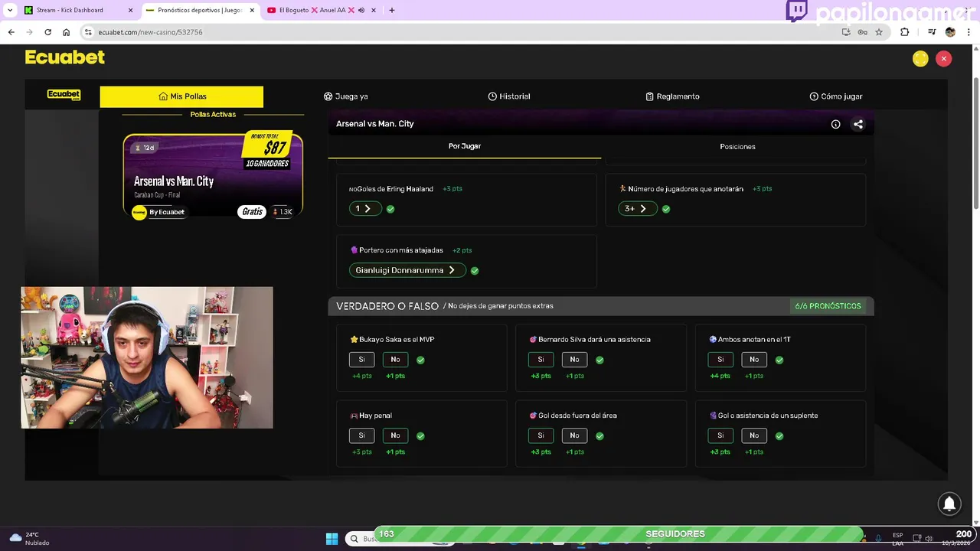Select No for Bernardo Silva dará una asistencia
The height and width of the screenshot is (551, 980).
[x=574, y=360]
